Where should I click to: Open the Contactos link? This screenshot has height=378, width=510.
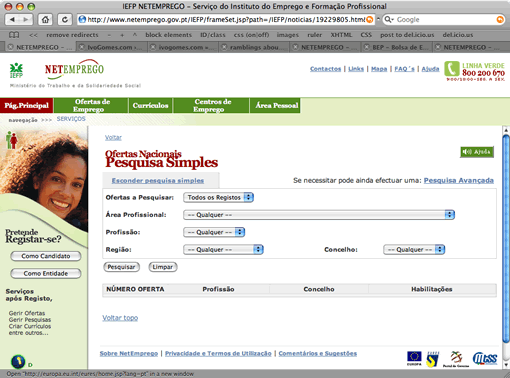325,69
